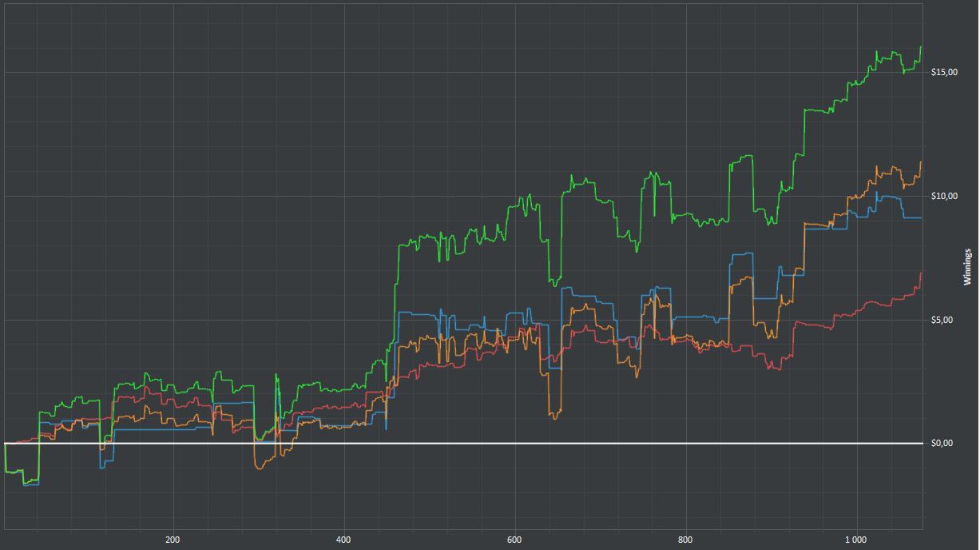Click the 600 x-axis tick label
980x550 pixels.
pyautogui.click(x=514, y=540)
